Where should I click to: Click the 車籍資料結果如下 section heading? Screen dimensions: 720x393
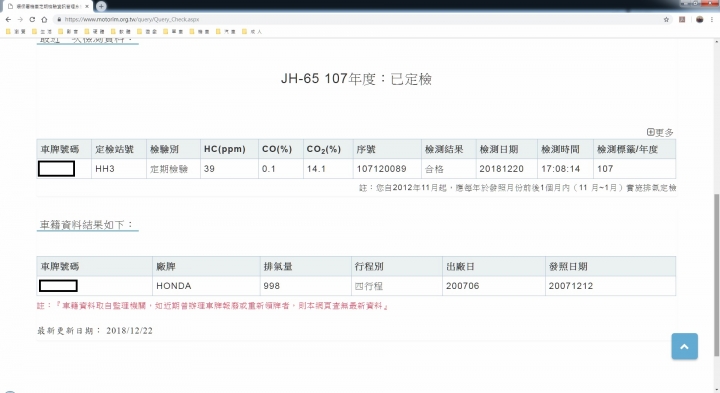86,225
